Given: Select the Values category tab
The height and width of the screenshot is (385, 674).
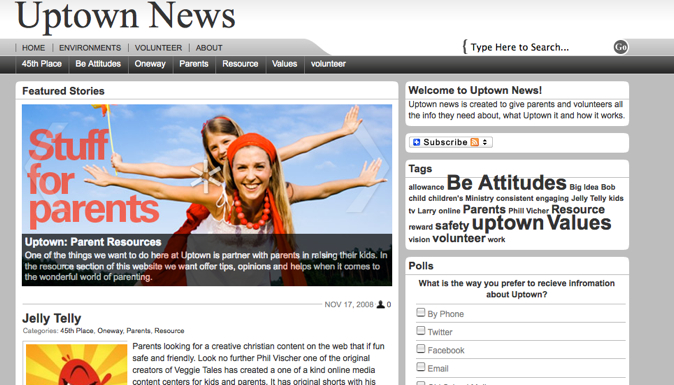Looking at the screenshot, I should (285, 64).
